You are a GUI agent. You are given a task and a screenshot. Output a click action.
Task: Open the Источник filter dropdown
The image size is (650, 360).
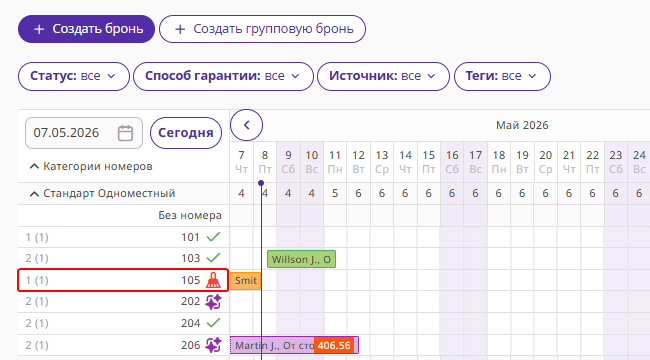click(383, 76)
